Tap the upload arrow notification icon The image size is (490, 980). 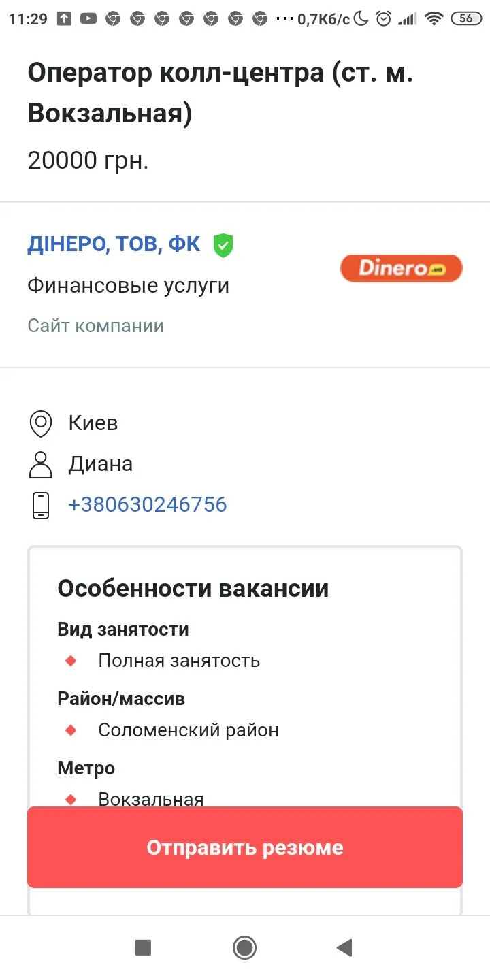pos(63,19)
